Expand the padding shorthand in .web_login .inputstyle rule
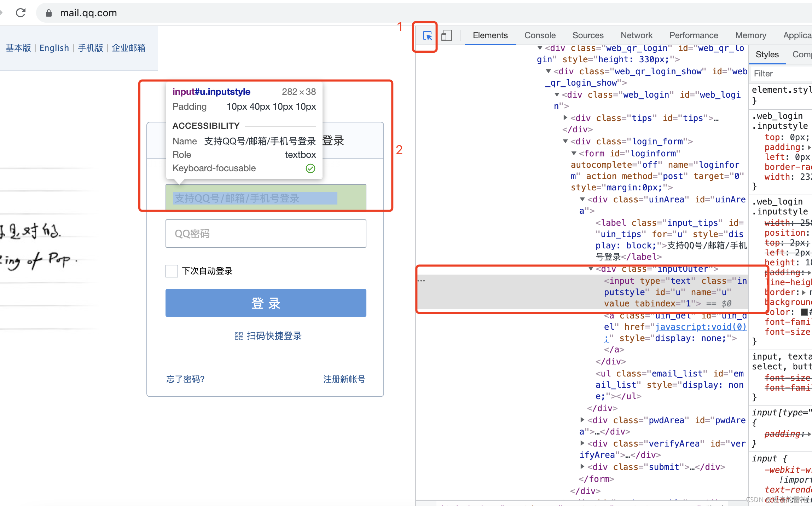Image resolution: width=812 pixels, height=506 pixels. (x=809, y=148)
